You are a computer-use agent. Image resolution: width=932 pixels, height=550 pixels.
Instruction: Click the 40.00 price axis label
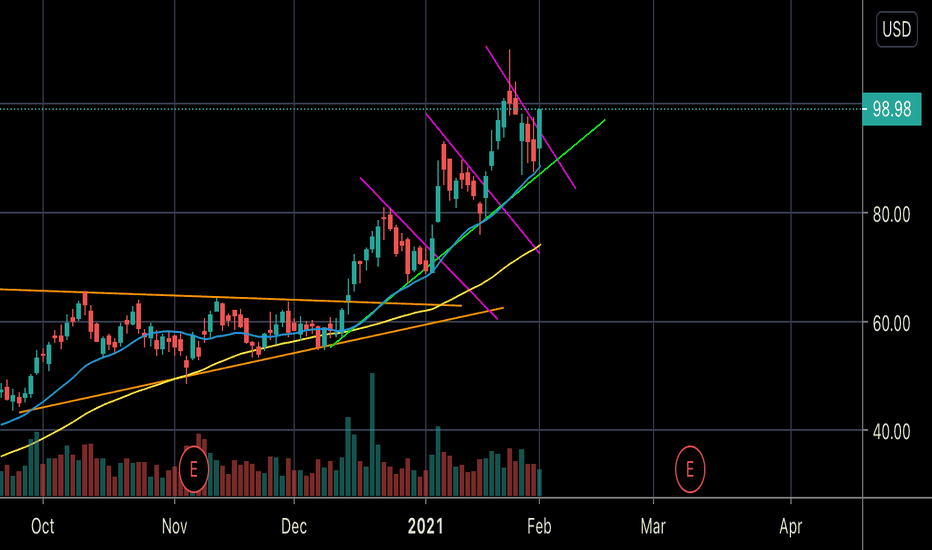pos(891,432)
